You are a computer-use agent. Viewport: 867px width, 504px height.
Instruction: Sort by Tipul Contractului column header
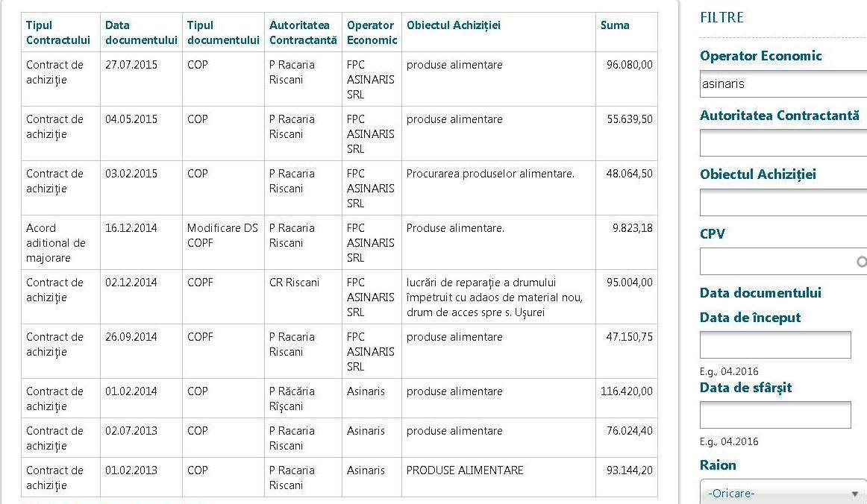point(58,32)
